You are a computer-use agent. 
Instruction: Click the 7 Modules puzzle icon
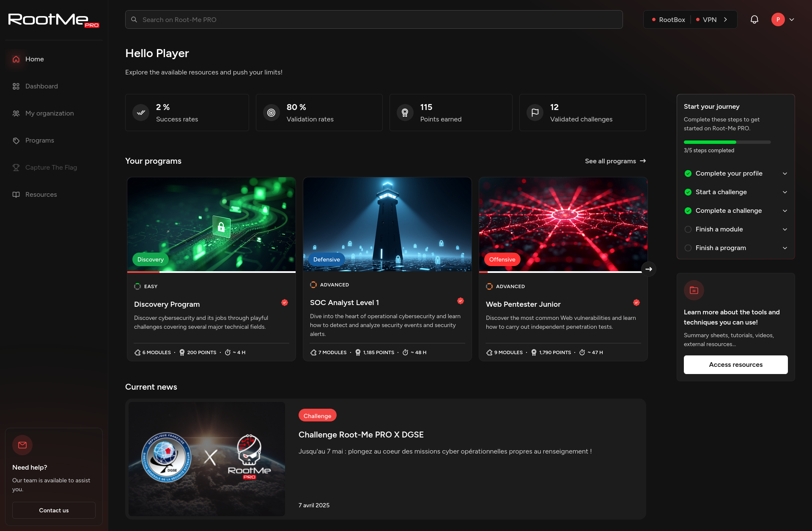313,352
